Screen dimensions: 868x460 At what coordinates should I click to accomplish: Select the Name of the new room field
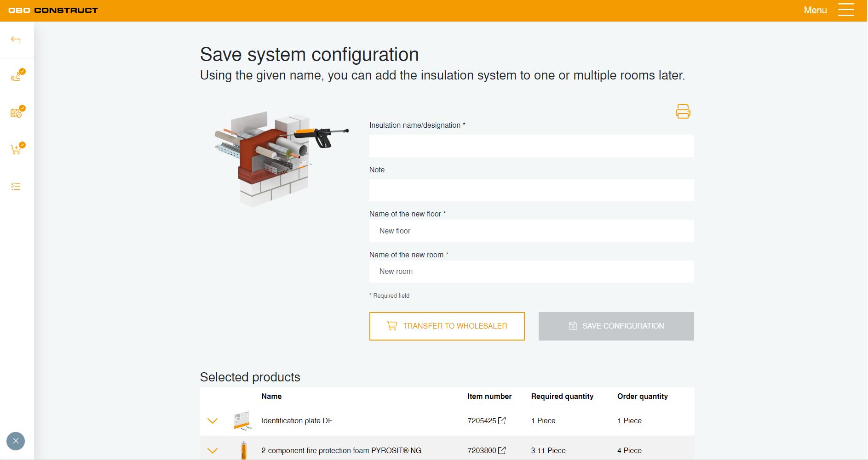[x=531, y=272]
